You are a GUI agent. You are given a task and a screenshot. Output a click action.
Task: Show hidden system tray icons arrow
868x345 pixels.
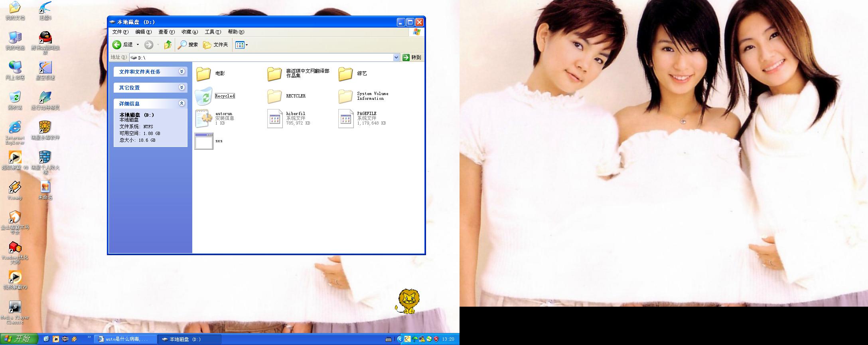coord(400,339)
